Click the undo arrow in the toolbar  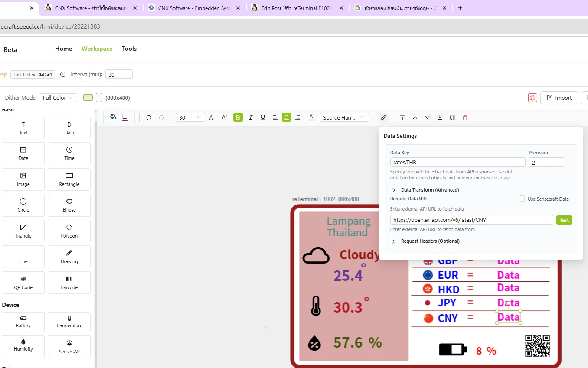pos(149,117)
